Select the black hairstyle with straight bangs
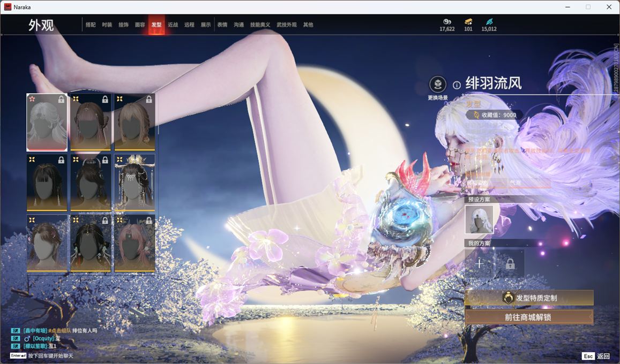 (47, 183)
